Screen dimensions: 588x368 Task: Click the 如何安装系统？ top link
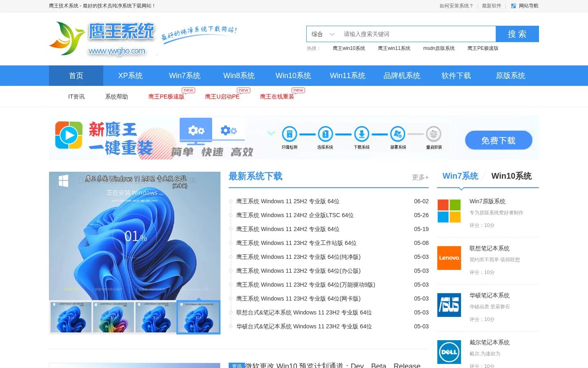tap(457, 6)
